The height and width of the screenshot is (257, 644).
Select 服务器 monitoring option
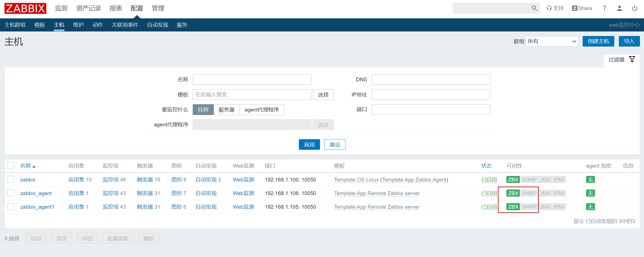coord(226,110)
